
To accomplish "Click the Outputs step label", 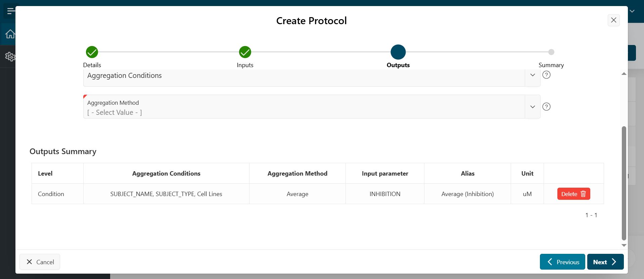I will pos(398,65).
